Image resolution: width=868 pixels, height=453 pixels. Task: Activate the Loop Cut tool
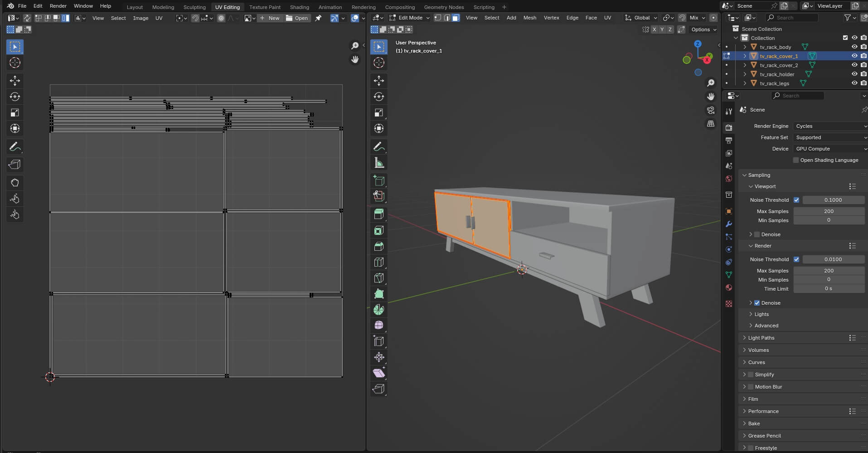379,262
